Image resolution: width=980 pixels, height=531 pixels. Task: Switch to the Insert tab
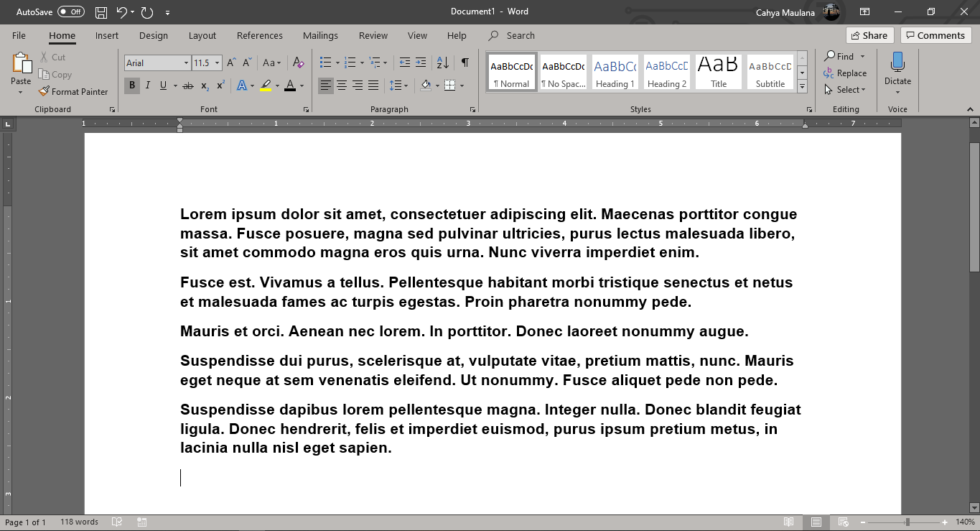pos(106,35)
